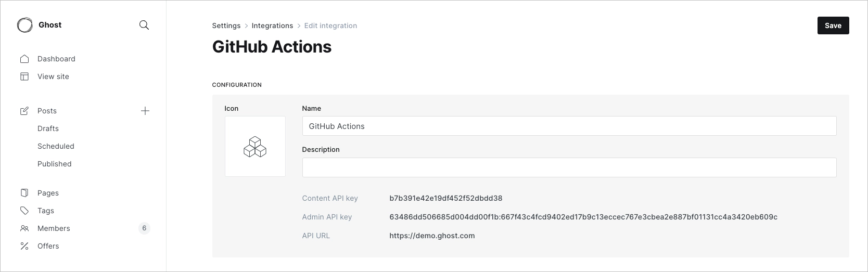Image resolution: width=868 pixels, height=272 pixels.
Task: Open the Published posts list
Action: coord(55,164)
